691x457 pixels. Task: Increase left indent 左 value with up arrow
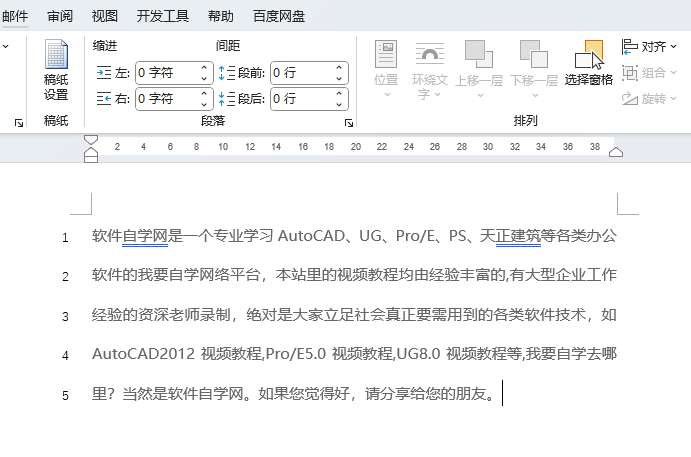[x=204, y=68]
